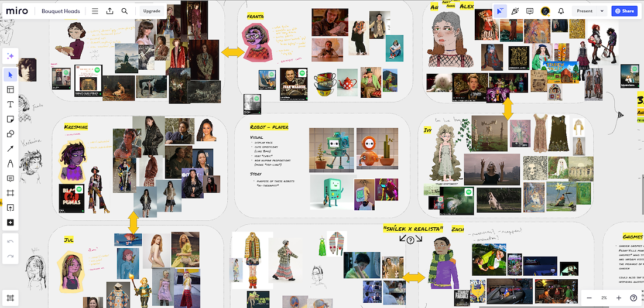
Task: Open the Miro AI sparkle tool
Action: [11, 56]
